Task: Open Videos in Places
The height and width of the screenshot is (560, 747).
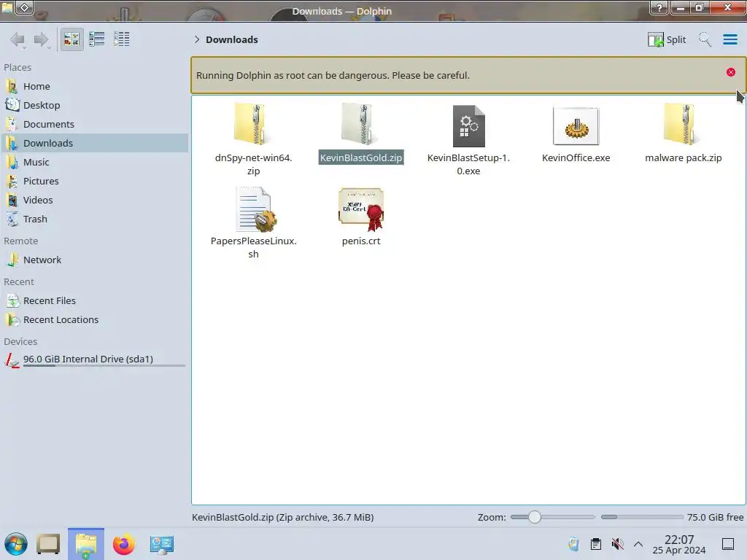Action: [x=94, y=200]
